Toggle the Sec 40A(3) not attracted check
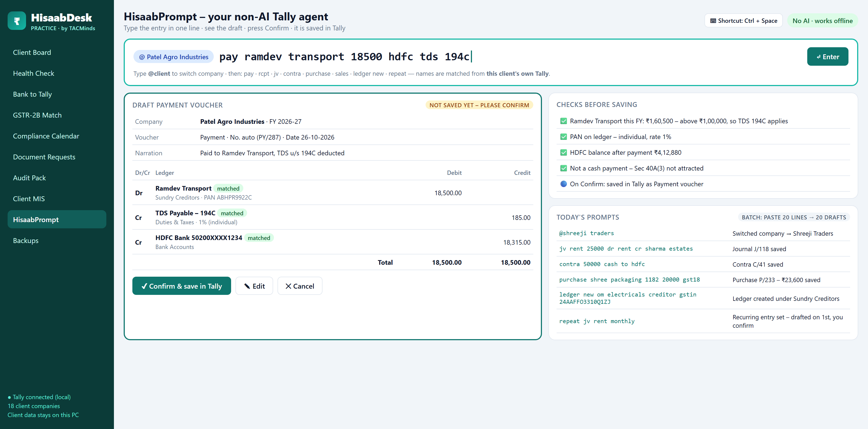The width and height of the screenshot is (868, 429). [563, 168]
